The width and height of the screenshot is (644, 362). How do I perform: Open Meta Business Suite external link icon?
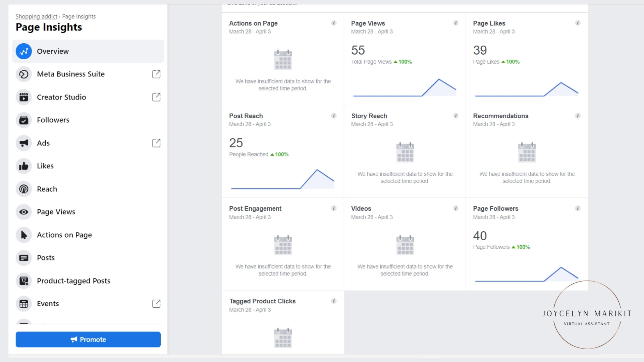click(x=156, y=74)
